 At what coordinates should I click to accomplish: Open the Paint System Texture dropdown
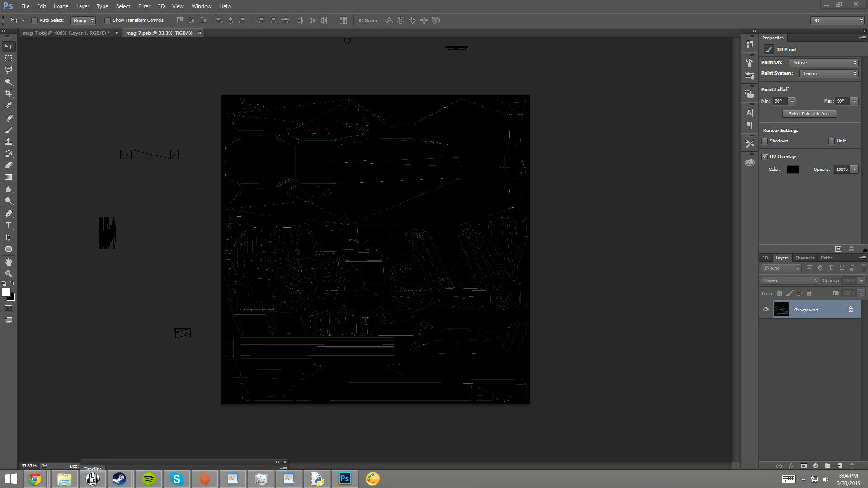coord(829,73)
